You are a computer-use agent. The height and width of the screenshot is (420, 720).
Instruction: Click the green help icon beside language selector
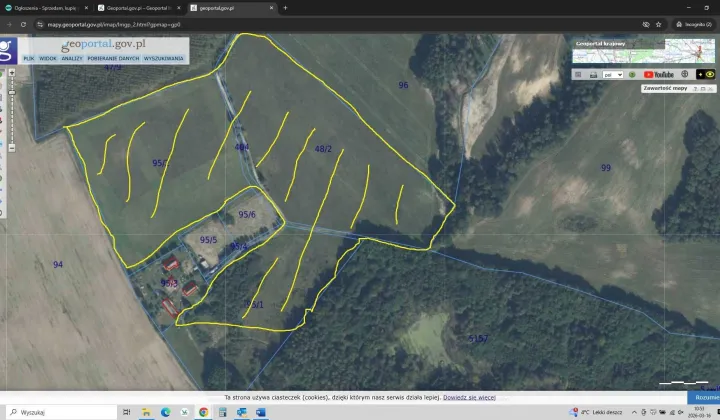click(633, 74)
